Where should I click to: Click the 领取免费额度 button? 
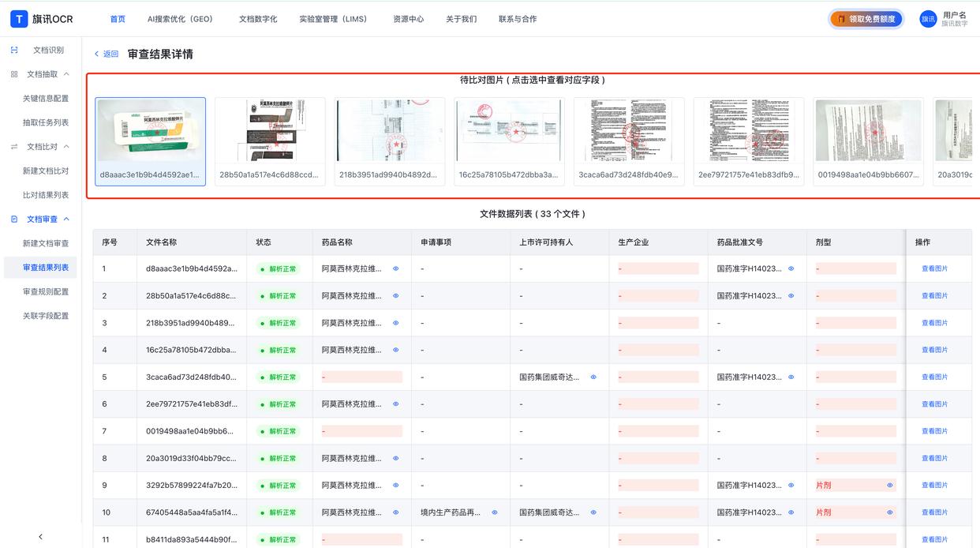[x=866, y=19]
